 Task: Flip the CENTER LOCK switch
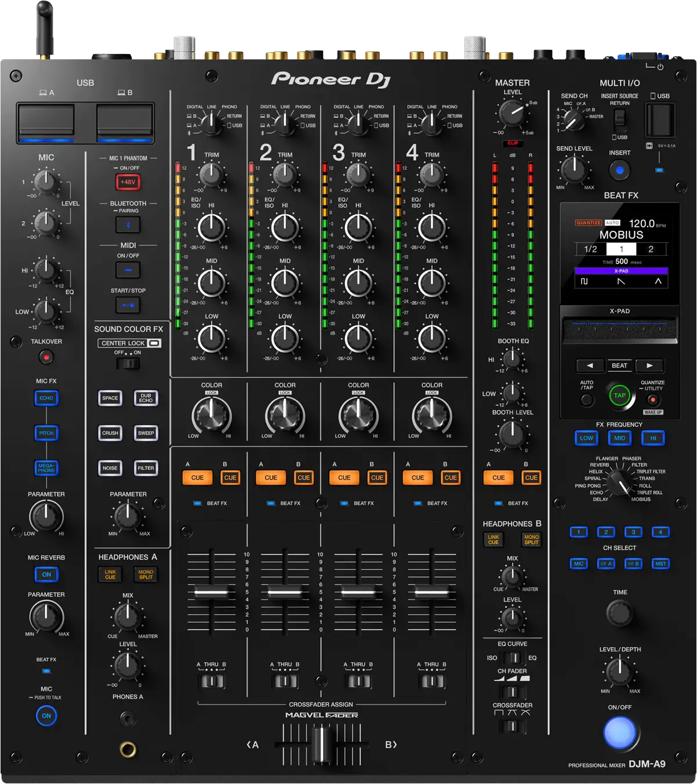pyautogui.click(x=128, y=364)
